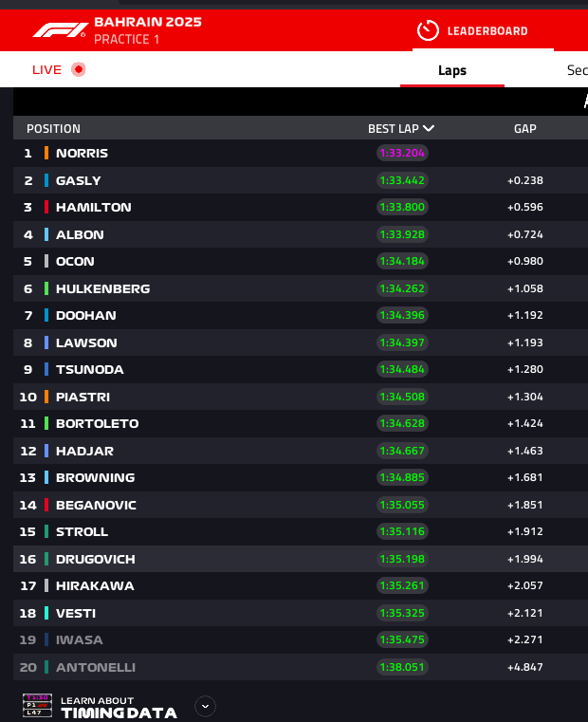Image resolution: width=588 pixels, height=722 pixels.
Task: Select the Gasly driver row
Action: click(301, 180)
